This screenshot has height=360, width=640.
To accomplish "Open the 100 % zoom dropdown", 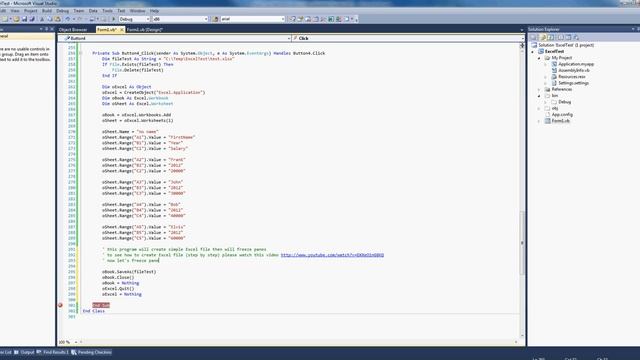I will click(76, 342).
